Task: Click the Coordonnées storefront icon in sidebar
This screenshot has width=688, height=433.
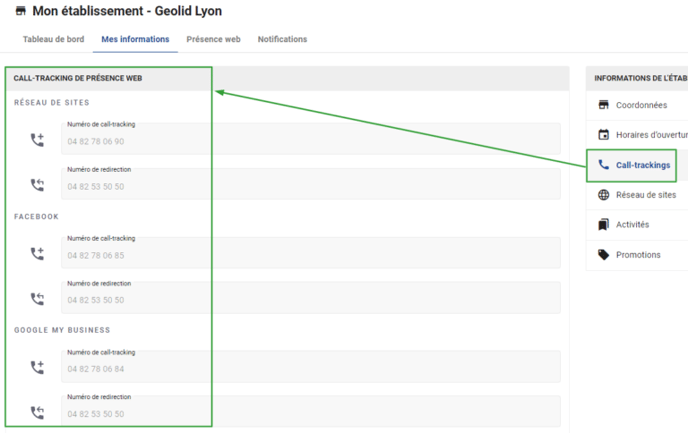Action: [603, 105]
